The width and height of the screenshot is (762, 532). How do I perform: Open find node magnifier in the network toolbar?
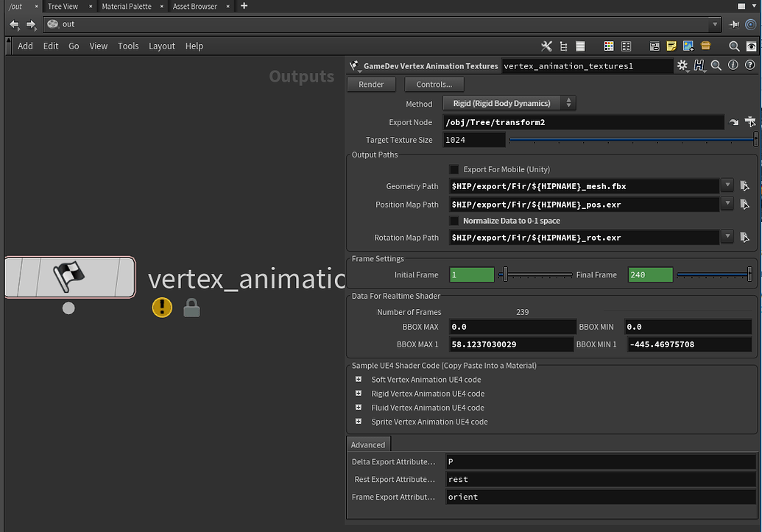734,46
